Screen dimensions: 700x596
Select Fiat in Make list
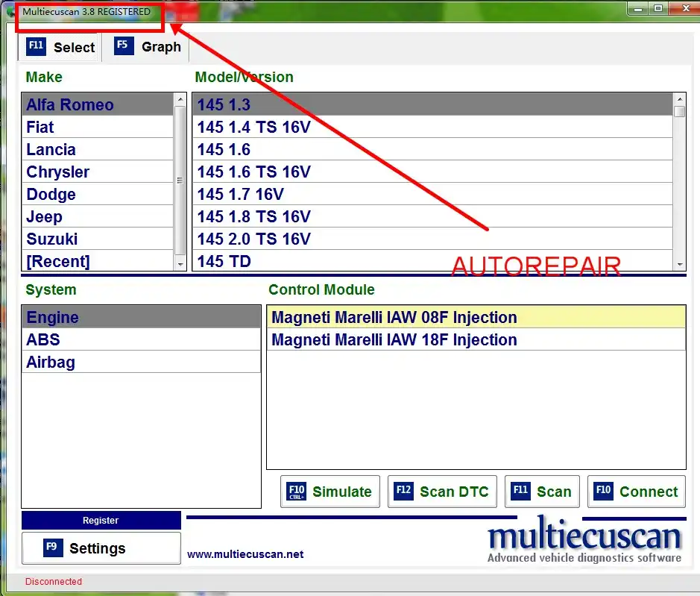[x=98, y=127]
